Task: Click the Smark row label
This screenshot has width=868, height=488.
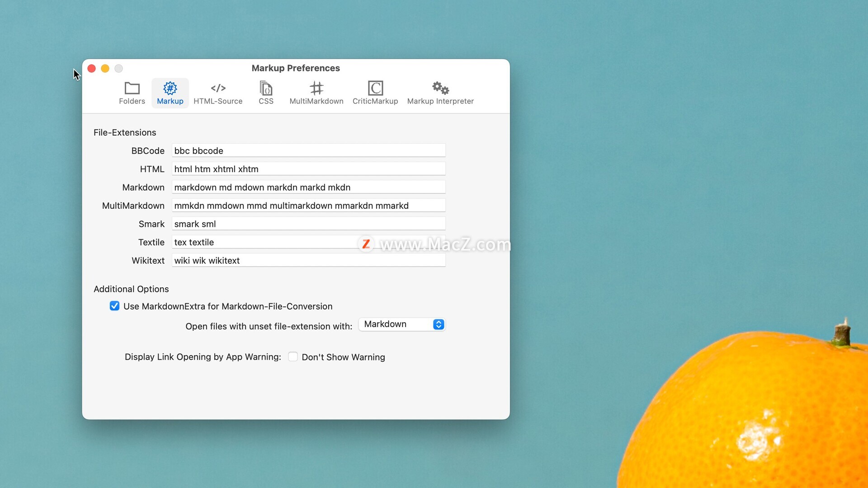Action: (x=151, y=224)
